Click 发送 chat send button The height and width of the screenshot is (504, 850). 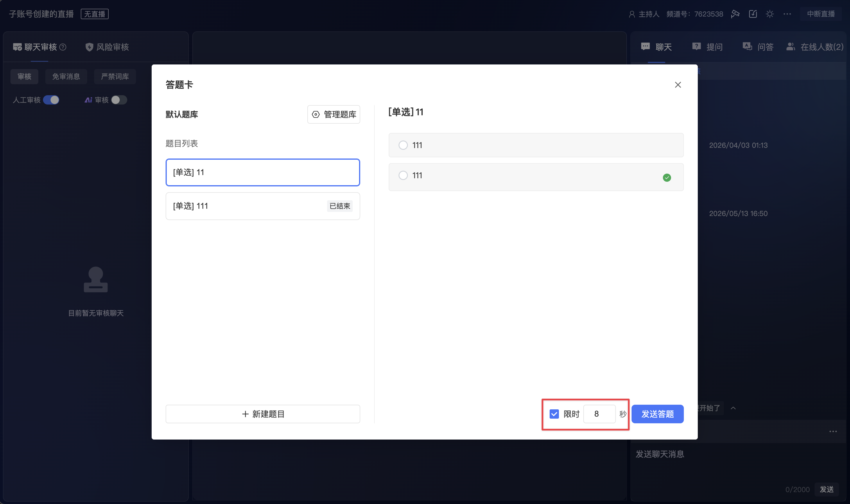tap(826, 489)
